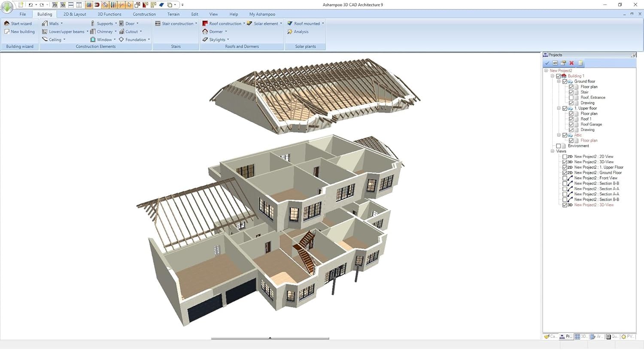Toggle the grid icon in quick toolbar

tap(89, 5)
